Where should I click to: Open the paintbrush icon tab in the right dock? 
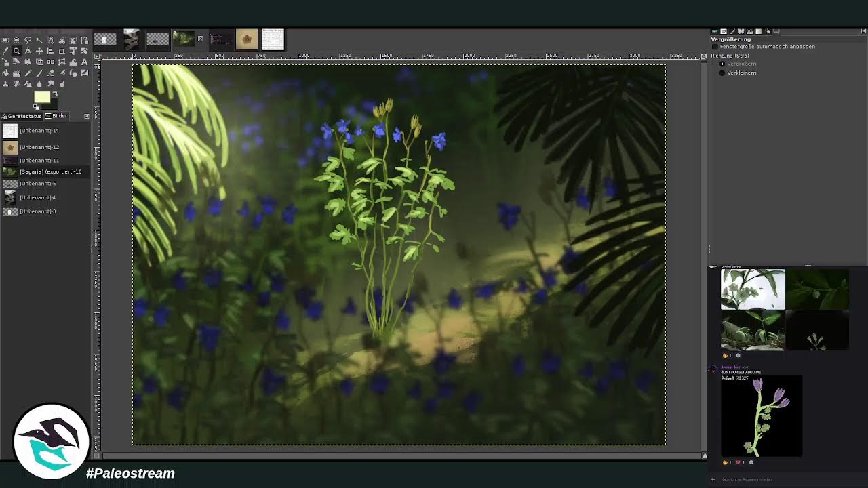click(x=732, y=31)
